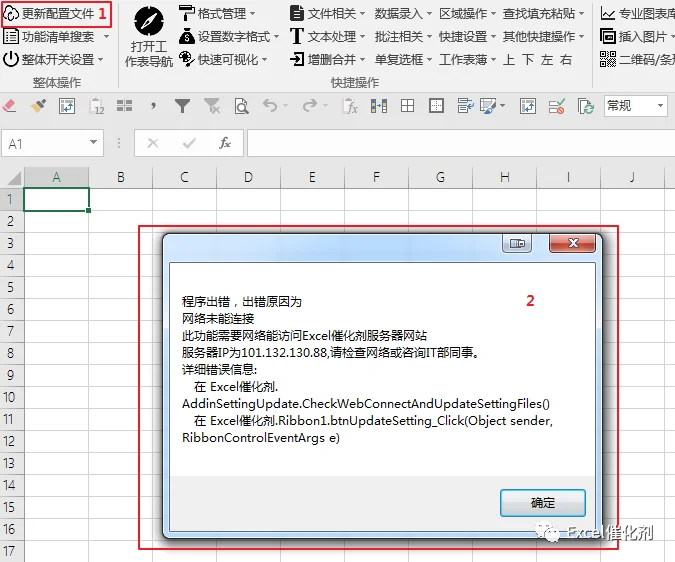Click the insert function fx icon
Screen dimensions: 675x562
[x=225, y=143]
